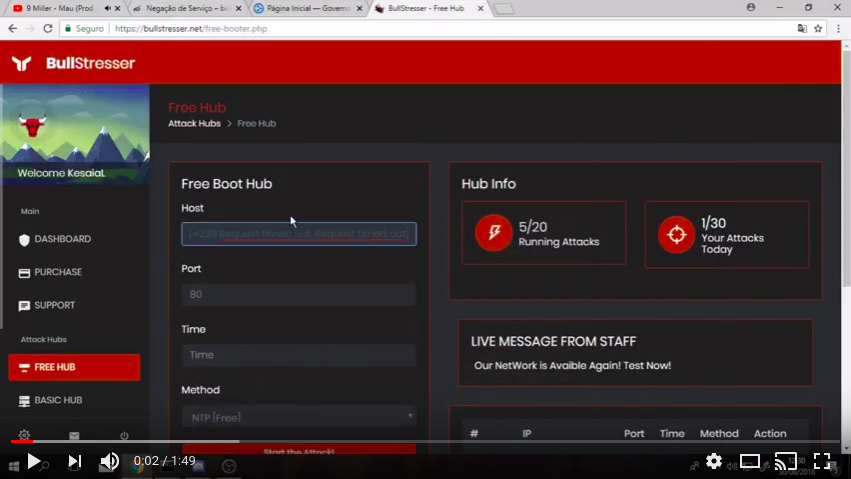
Task: Click the Running Attacks lightning icon
Action: click(x=493, y=233)
